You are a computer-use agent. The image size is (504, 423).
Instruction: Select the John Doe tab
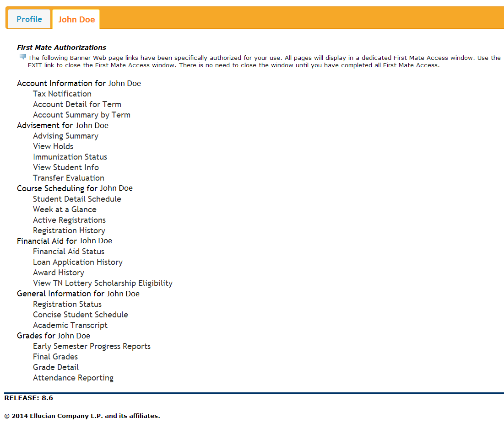[x=76, y=19]
